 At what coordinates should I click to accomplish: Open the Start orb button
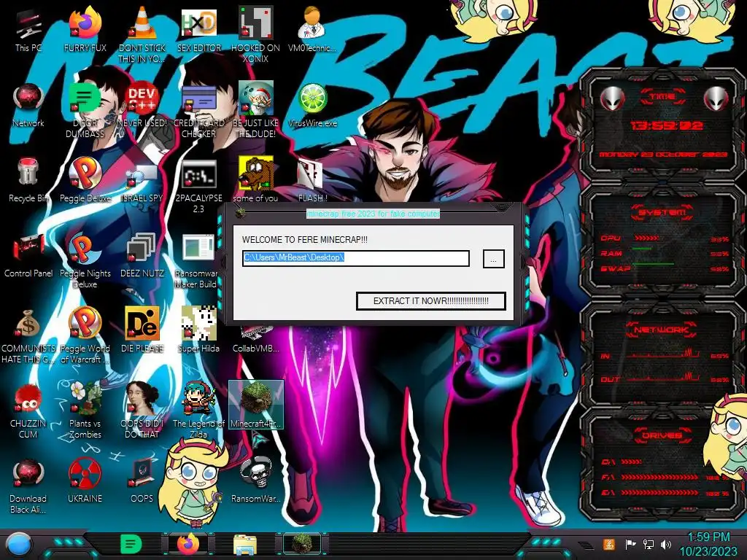(19, 545)
